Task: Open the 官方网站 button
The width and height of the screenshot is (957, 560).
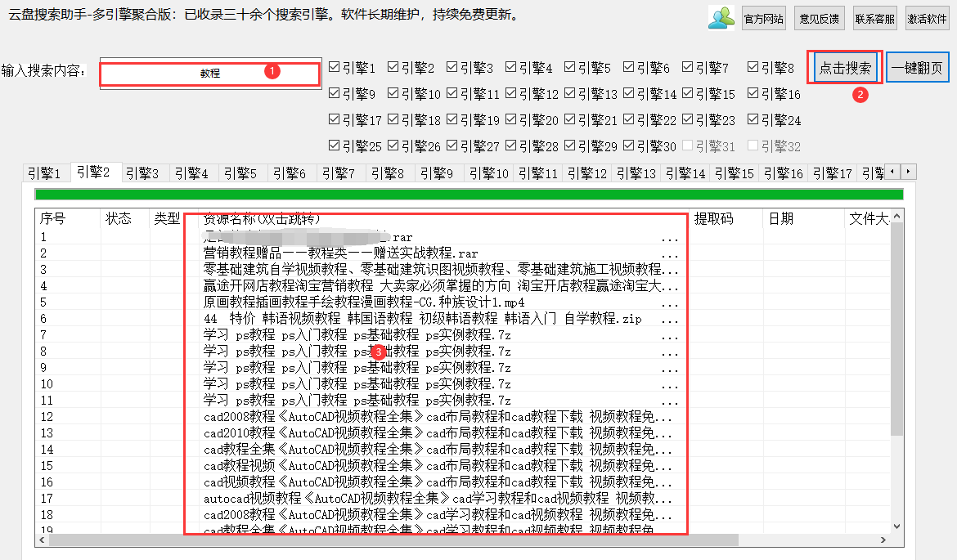Action: click(x=763, y=18)
